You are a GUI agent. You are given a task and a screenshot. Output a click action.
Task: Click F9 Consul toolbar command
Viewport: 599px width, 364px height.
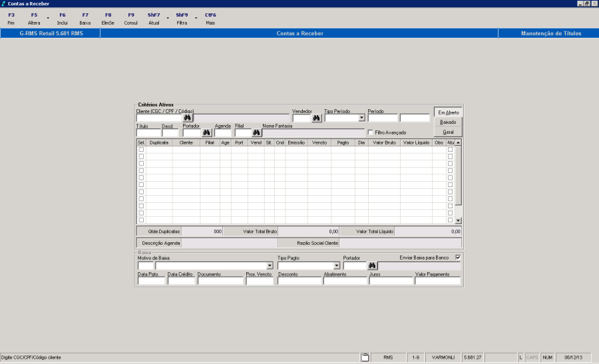click(130, 19)
